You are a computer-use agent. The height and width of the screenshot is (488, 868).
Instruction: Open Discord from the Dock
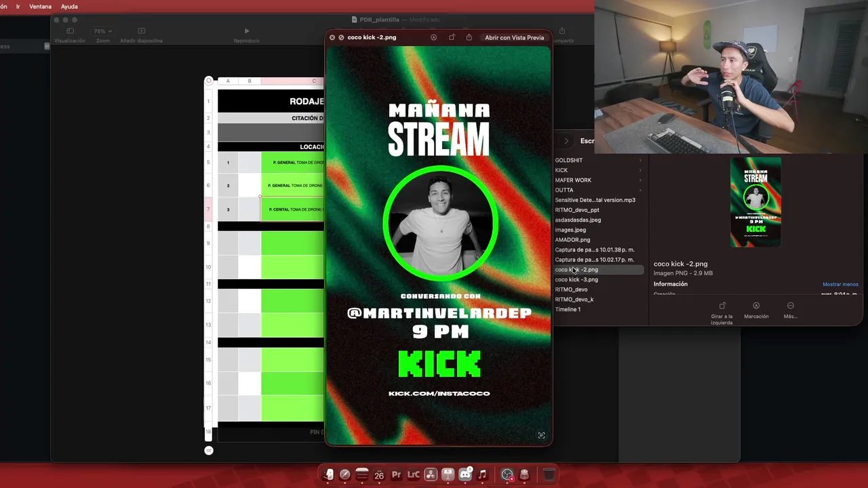(x=465, y=474)
